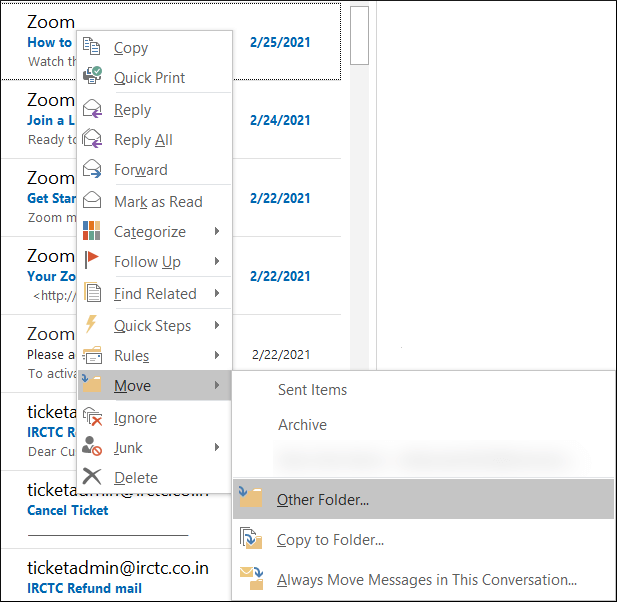
Task: Expand the Rules submenu arrow
Action: (217, 355)
